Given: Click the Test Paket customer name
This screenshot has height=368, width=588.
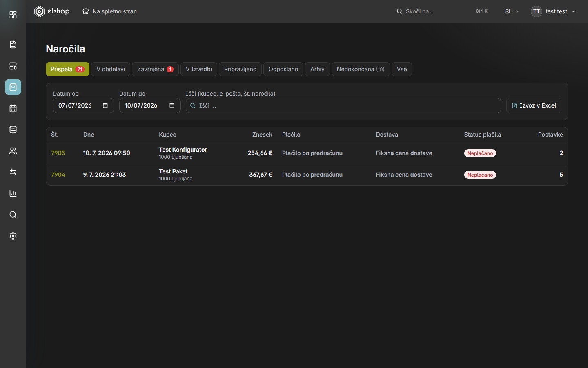Looking at the screenshot, I should (173, 171).
